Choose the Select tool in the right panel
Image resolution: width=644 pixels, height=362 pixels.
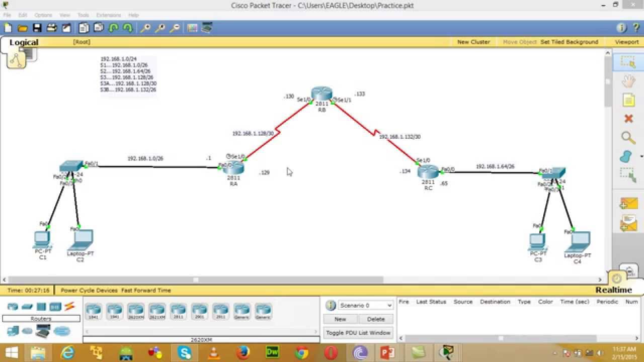(x=628, y=62)
